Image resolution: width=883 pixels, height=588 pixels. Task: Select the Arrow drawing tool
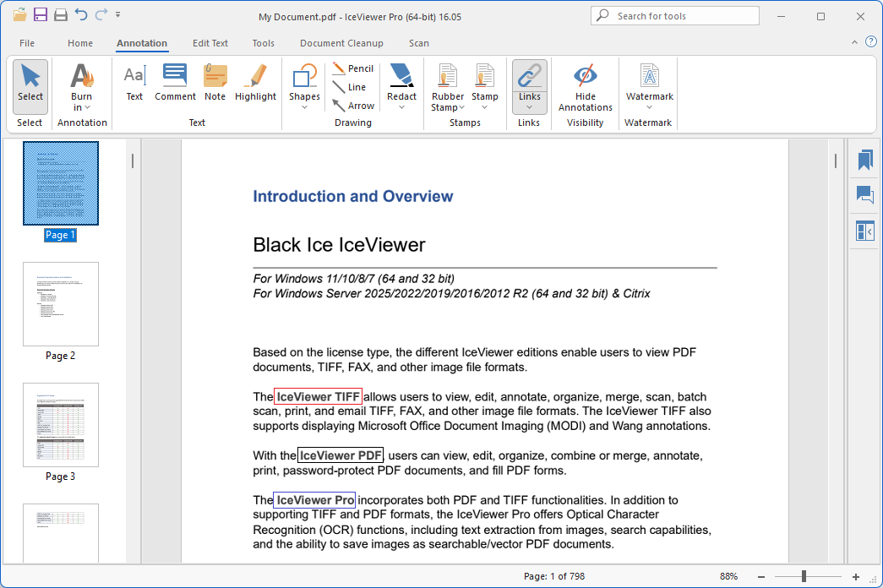(x=353, y=106)
